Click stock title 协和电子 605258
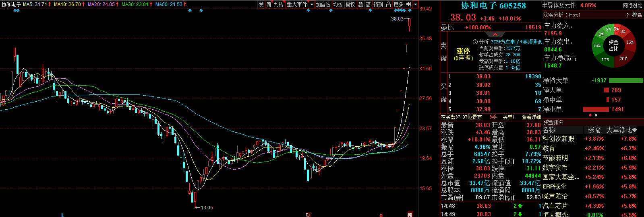The image size is (644, 217). click(x=493, y=6)
